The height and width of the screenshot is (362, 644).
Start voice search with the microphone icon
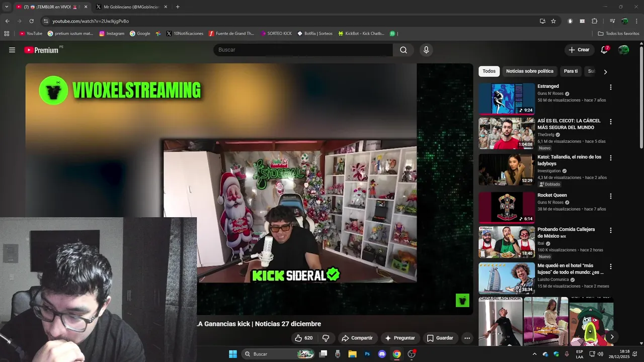tap(426, 50)
